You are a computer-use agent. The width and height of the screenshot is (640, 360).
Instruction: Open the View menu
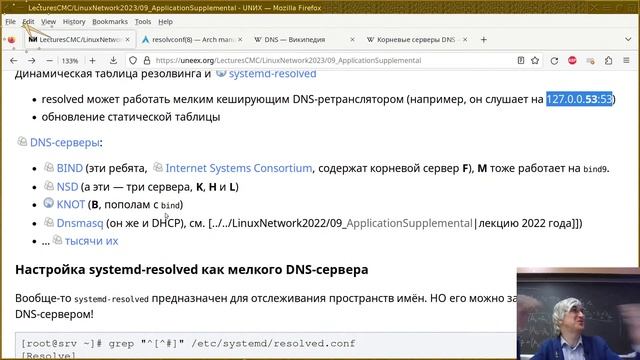point(48,22)
